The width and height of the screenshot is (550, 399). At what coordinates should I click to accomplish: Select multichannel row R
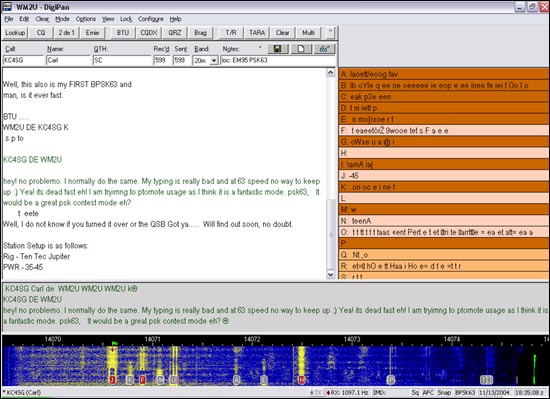(444, 266)
